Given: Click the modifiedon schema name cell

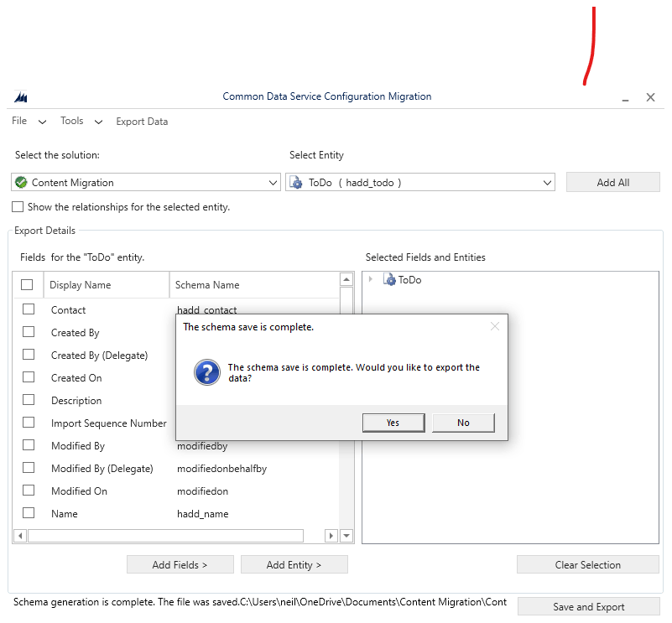Looking at the screenshot, I should (x=203, y=491).
